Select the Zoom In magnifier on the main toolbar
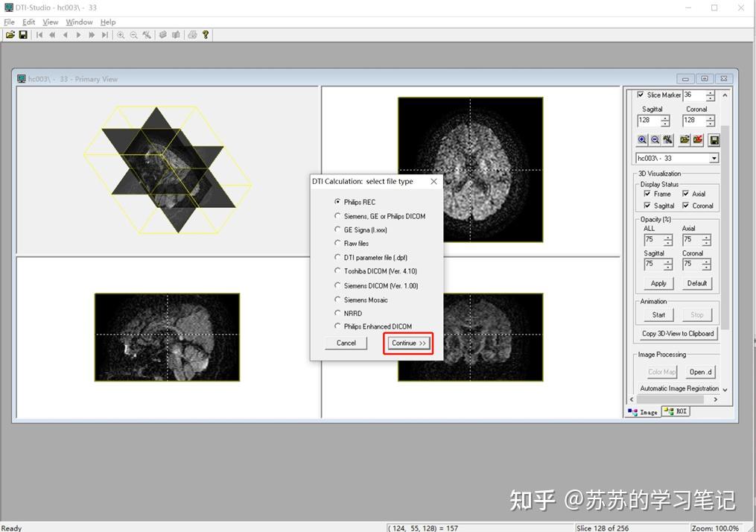The image size is (756, 532). click(120, 34)
